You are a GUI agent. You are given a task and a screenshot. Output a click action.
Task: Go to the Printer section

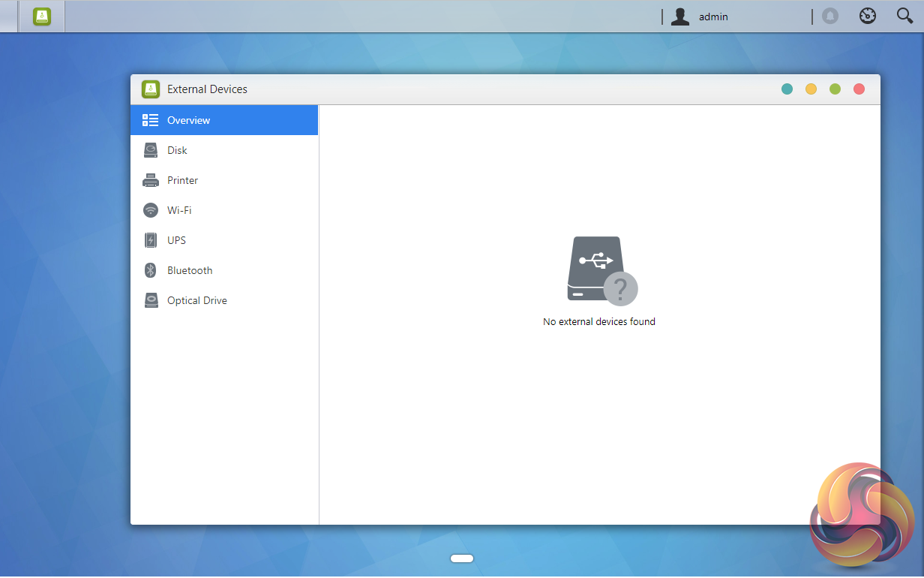[x=224, y=180]
